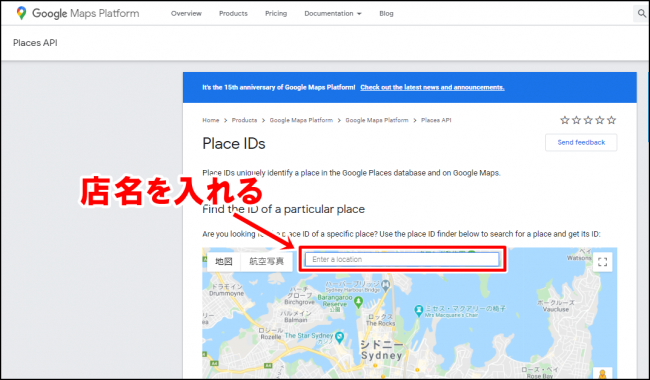Rate the page with the third star
650x380 pixels.
[588, 120]
